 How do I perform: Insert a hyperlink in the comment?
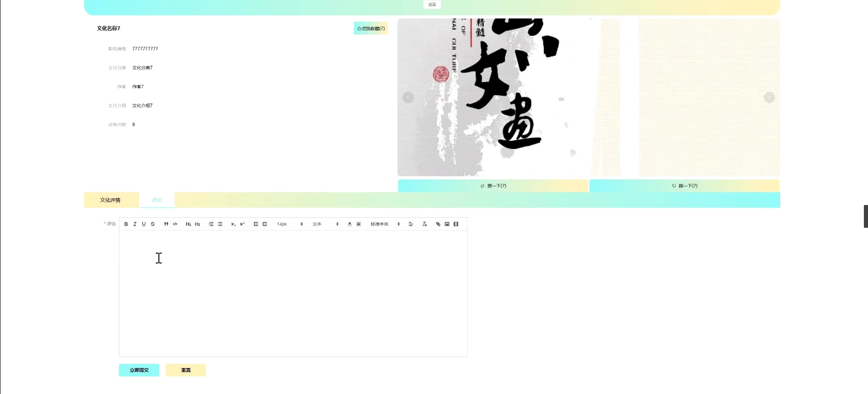tap(438, 224)
